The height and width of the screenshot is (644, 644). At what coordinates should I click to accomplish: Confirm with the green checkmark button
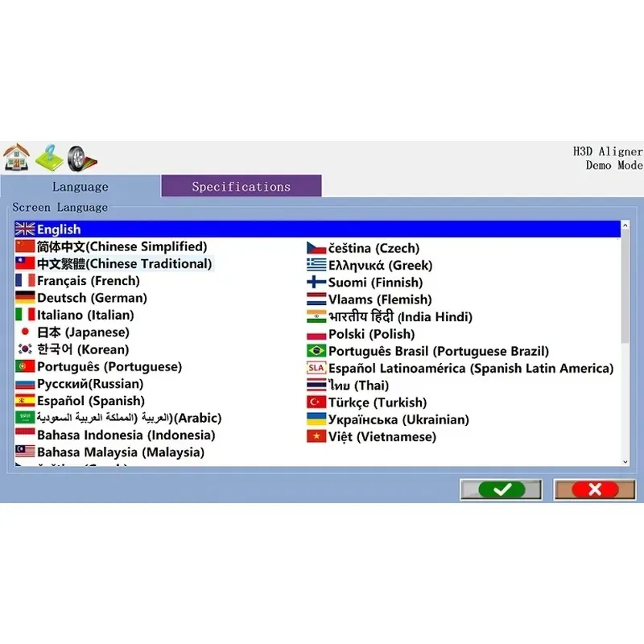click(501, 489)
